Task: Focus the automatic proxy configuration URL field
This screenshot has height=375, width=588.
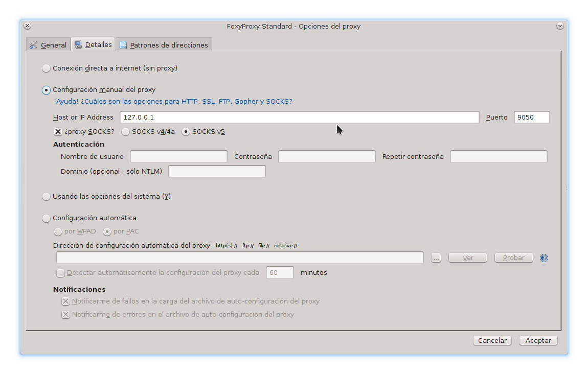Action: [x=240, y=257]
